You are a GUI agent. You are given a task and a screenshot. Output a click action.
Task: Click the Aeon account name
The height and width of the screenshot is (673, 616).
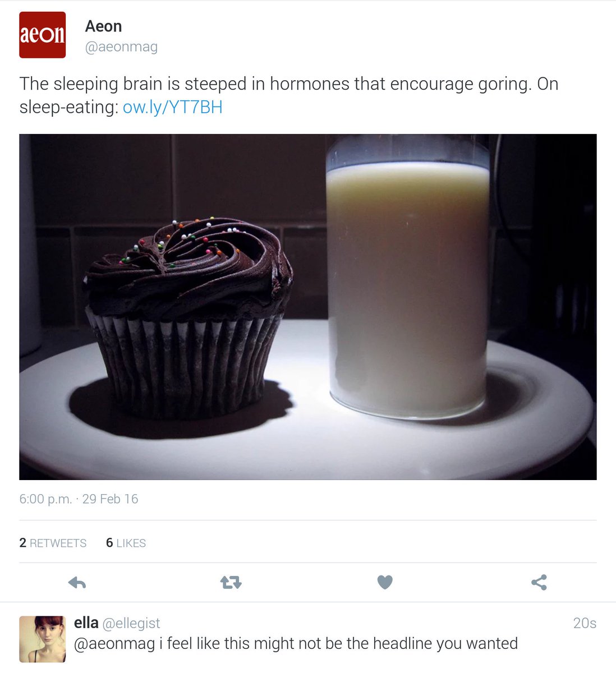103,26
